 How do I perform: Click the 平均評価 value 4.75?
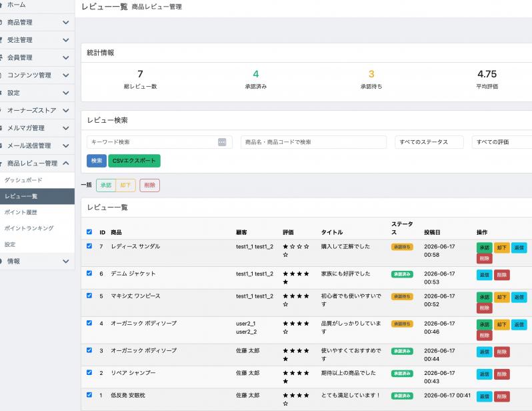pyautogui.click(x=487, y=74)
